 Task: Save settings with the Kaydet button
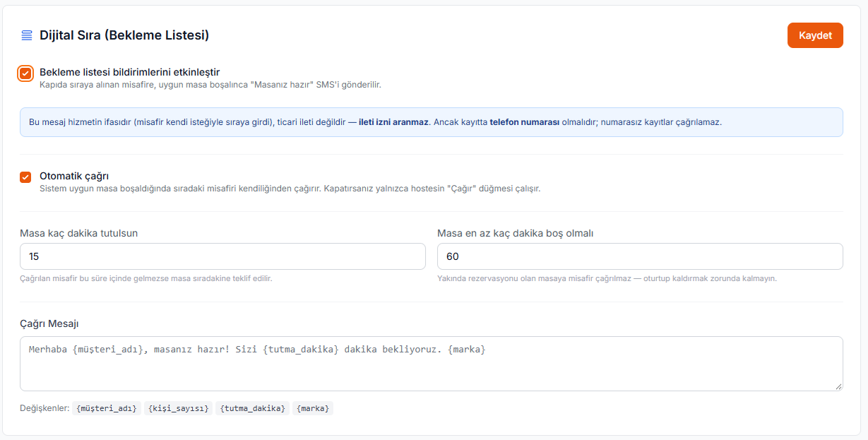pyautogui.click(x=815, y=35)
